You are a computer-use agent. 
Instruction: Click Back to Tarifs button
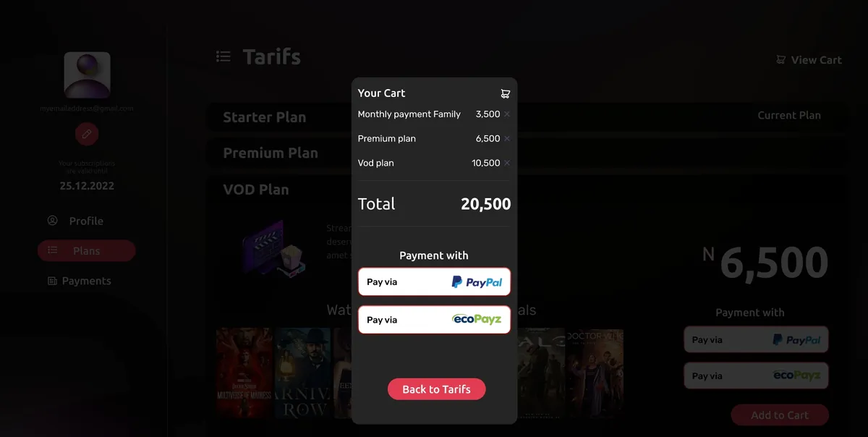[x=436, y=389]
